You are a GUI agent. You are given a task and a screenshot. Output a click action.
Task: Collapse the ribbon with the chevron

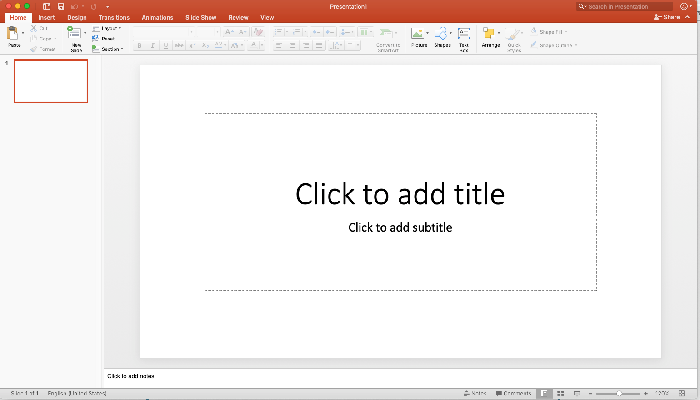pyautogui.click(x=688, y=17)
